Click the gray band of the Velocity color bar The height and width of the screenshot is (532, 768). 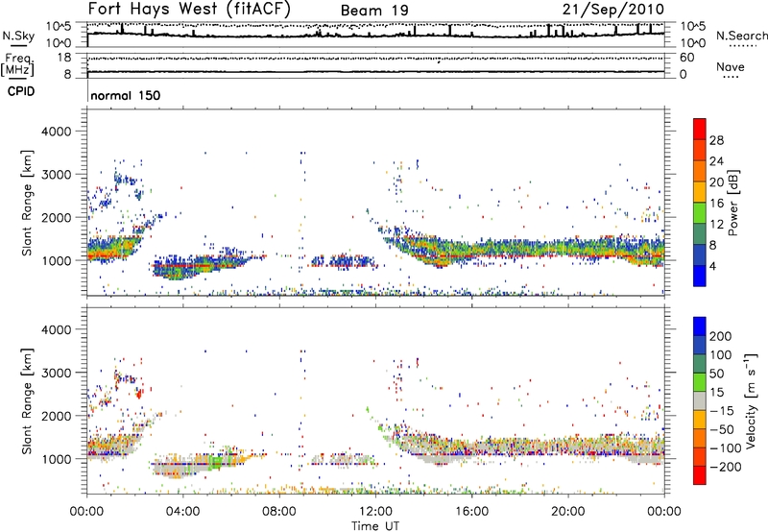tap(700, 401)
